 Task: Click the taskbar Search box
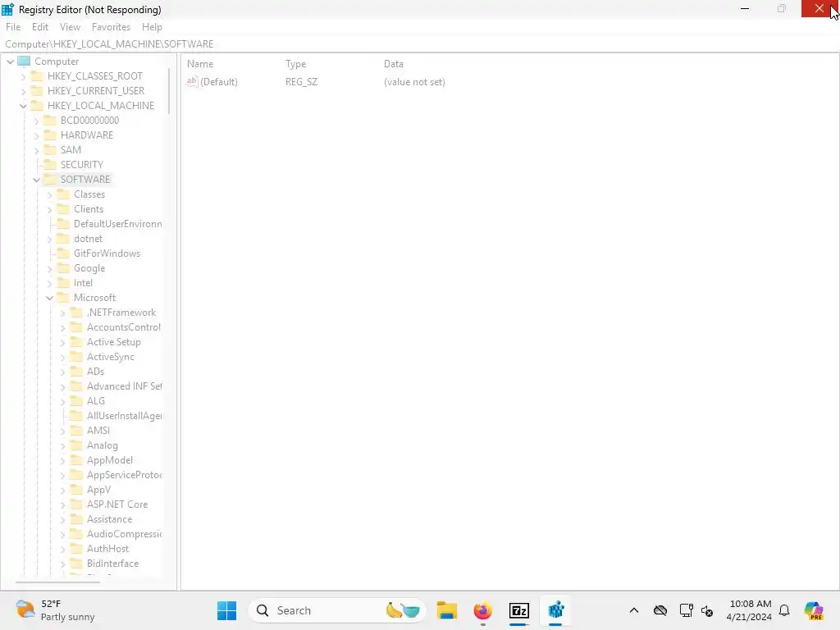click(x=337, y=610)
